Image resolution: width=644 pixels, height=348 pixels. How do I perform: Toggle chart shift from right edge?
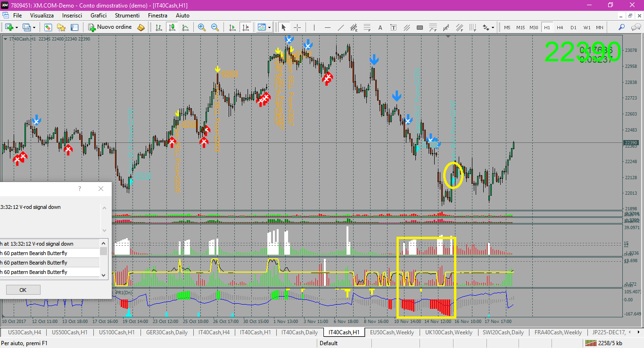tap(245, 27)
